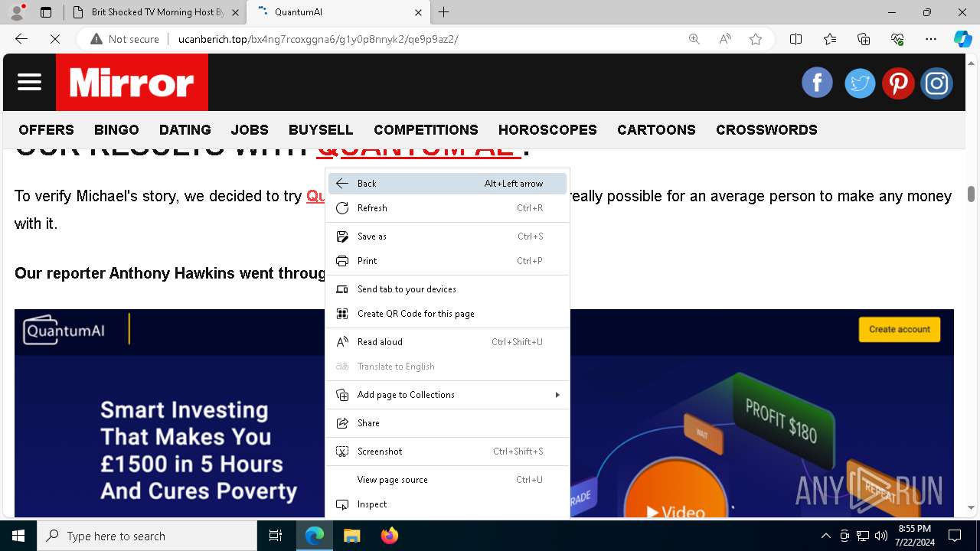
Task: Open HOROSCOPES navigation link
Action: tap(547, 130)
